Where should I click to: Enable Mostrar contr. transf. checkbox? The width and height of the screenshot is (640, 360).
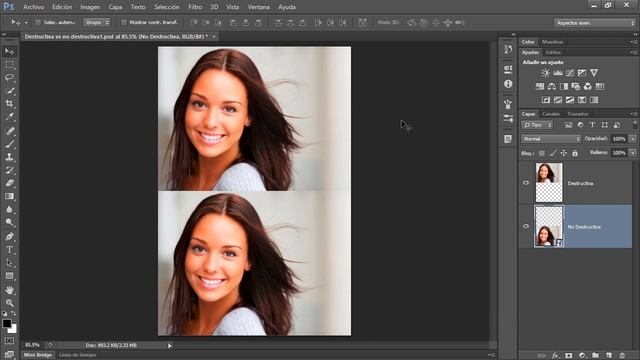[124, 22]
